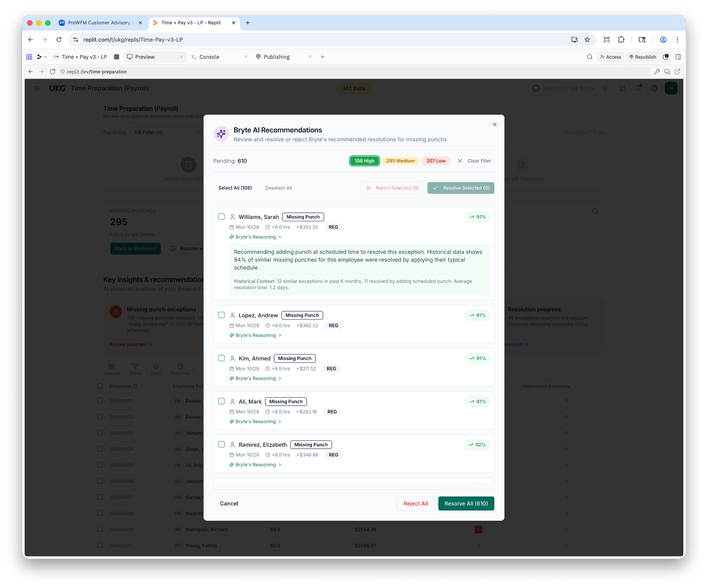Click the user avatar U icon
Image resolution: width=708 pixels, height=588 pixels.
click(671, 88)
